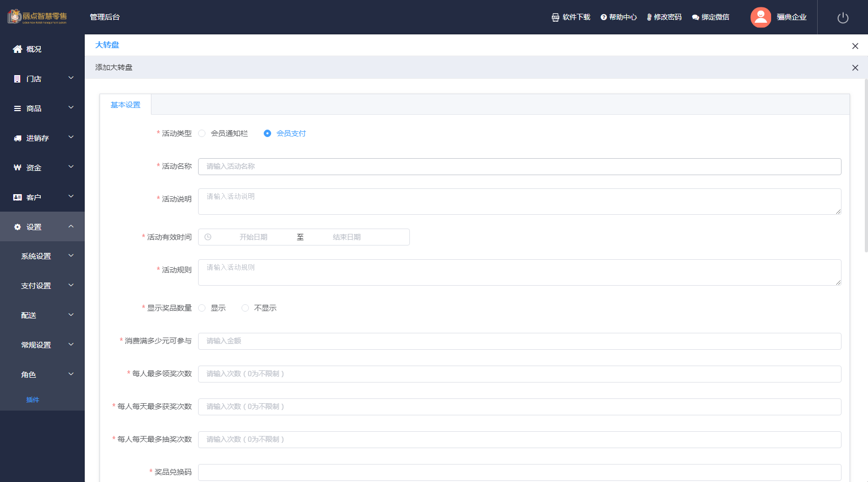Focus the 活动说明 textarea
This screenshot has height=482, width=868.
tap(520, 202)
